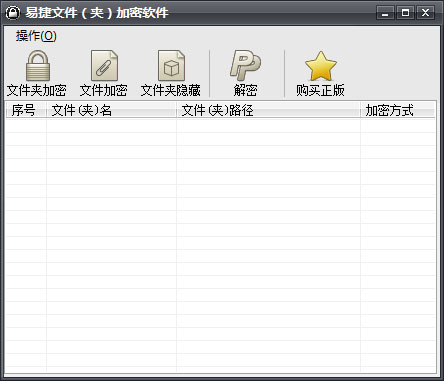Viewport: 444px width, 381px height.
Task: Sort by 文件(夹)名 column header
Action: click(x=111, y=110)
